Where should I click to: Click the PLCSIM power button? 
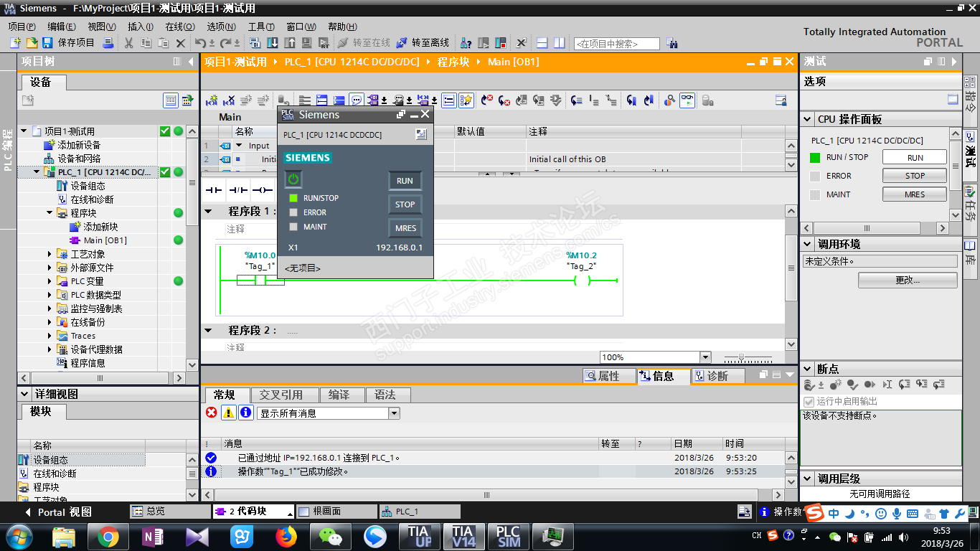point(293,179)
